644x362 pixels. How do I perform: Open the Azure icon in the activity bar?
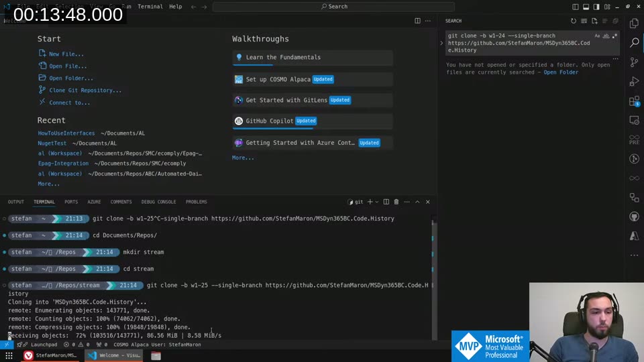[x=634, y=236]
